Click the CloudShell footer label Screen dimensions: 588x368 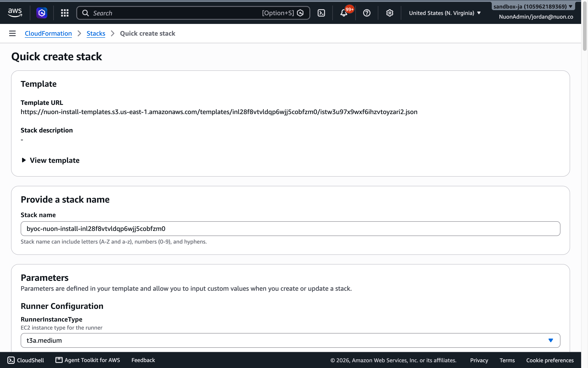pos(30,360)
